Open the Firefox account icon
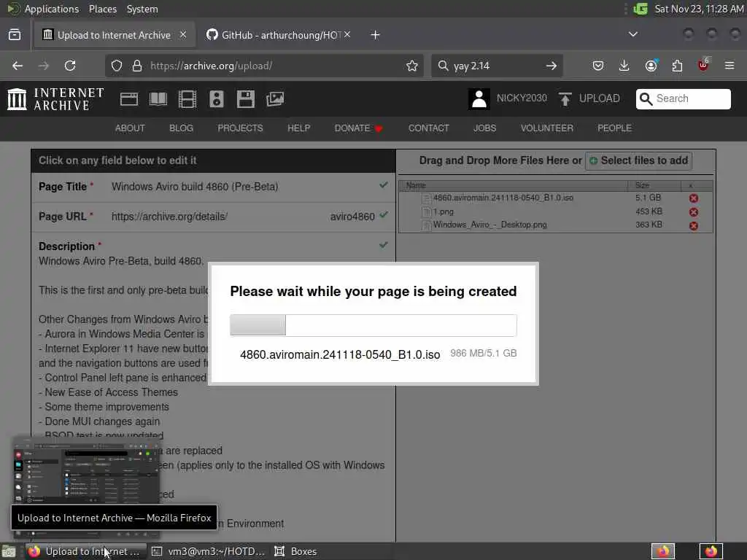747x560 pixels. click(x=651, y=66)
